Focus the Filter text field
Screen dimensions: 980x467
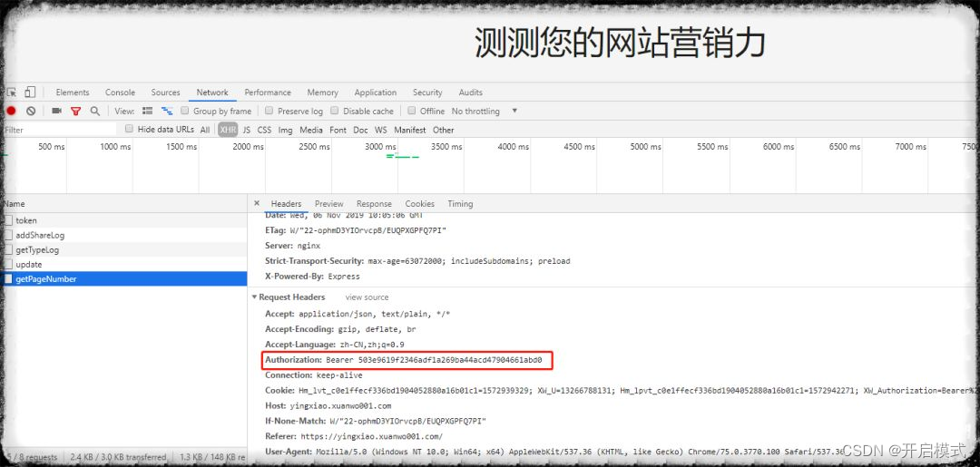coord(59,130)
